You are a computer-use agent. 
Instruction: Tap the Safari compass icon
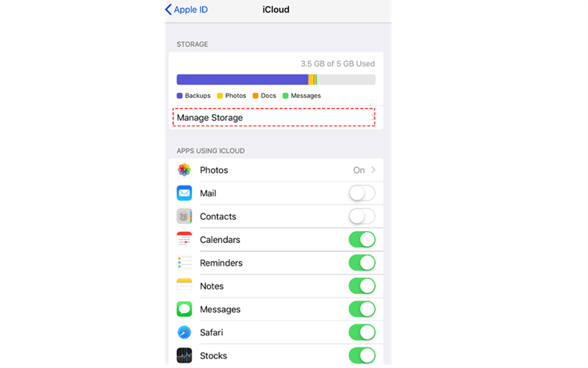(184, 333)
